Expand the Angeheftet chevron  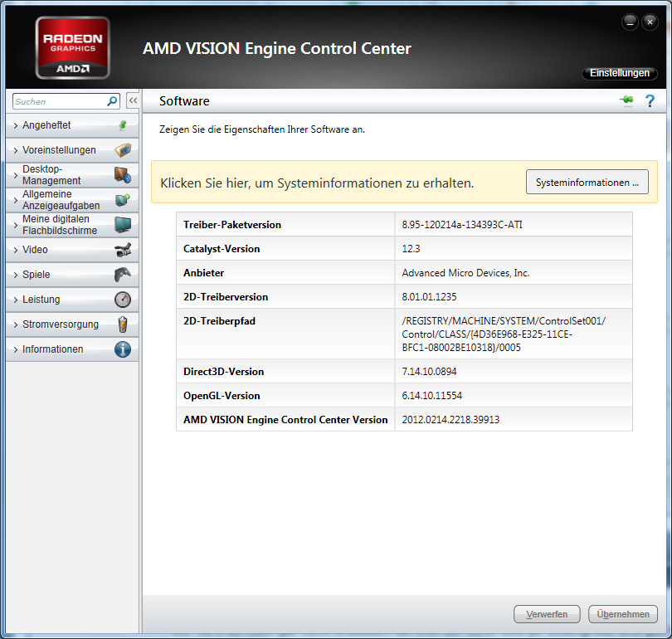(x=16, y=125)
